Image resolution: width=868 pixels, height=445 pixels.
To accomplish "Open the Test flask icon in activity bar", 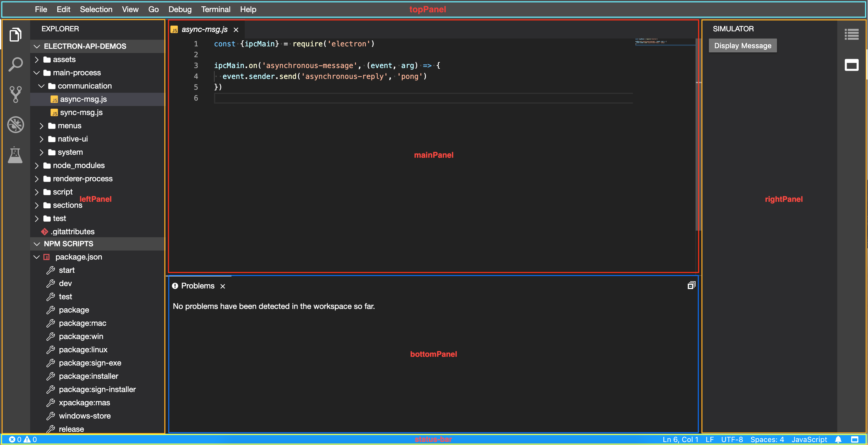I will coord(15,155).
